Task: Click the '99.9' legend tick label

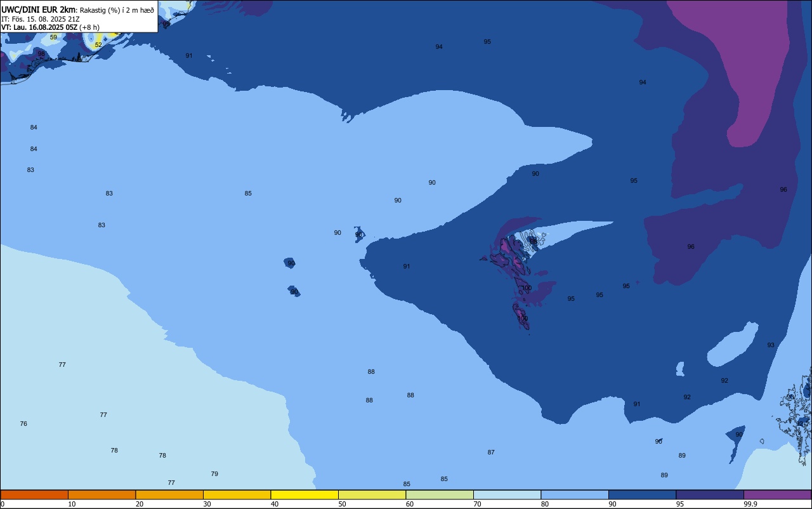Action: pos(750,504)
